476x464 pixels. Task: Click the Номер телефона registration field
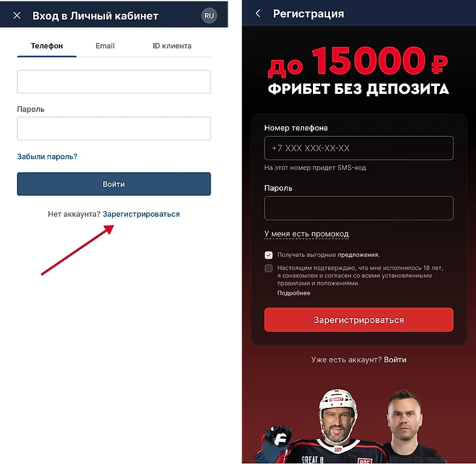(359, 148)
